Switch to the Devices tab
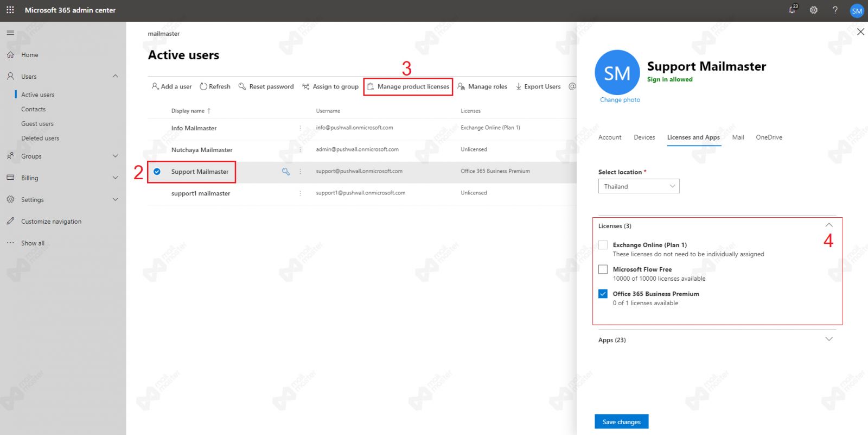Screen dimensions: 868x435 (x=644, y=137)
